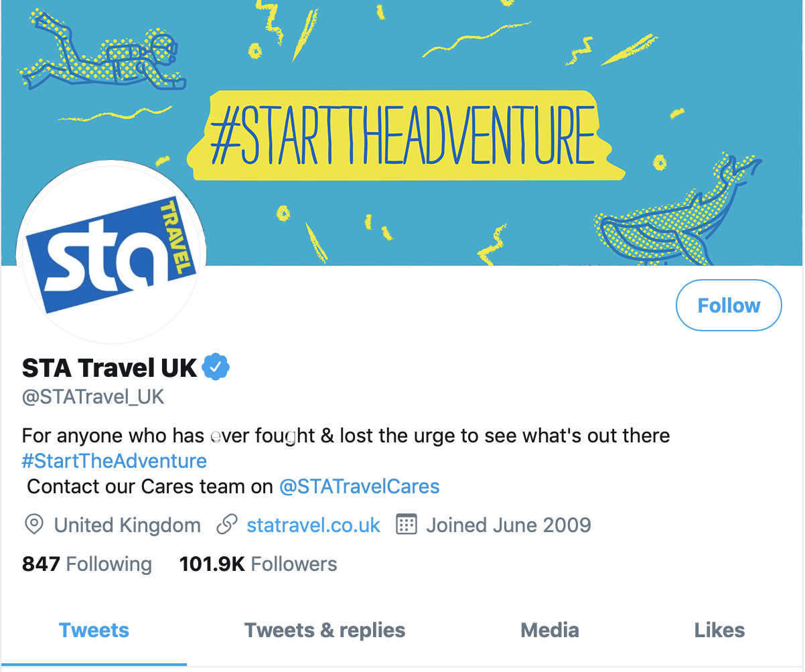The width and height of the screenshot is (805, 672).
Task: Open the #StartTheAdventure hashtag in bio
Action: click(115, 461)
